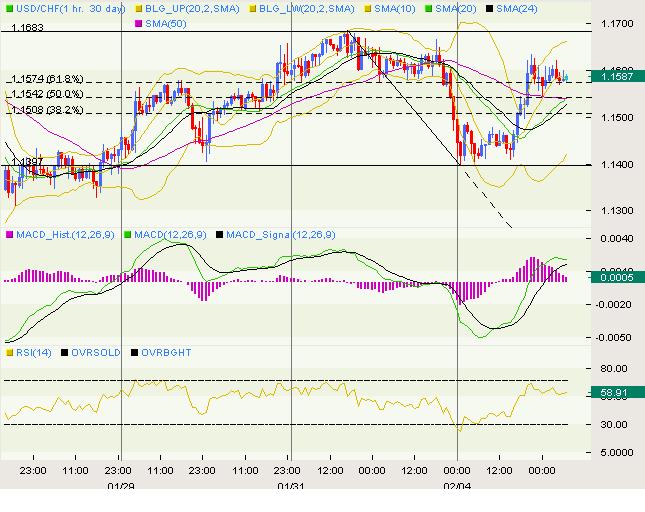Click the 1.1542 (50.0%) Fibonacci label
The height and width of the screenshot is (512, 645).
(x=47, y=94)
